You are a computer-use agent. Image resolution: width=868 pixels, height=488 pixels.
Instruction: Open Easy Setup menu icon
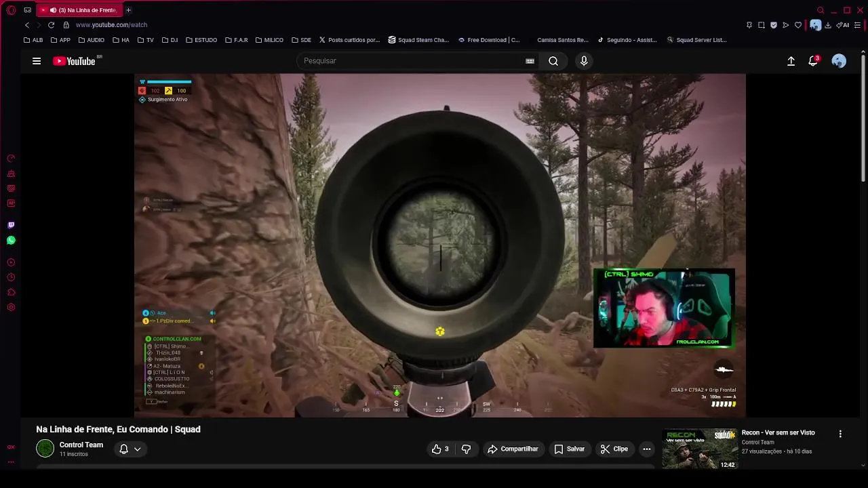pyautogui.click(x=858, y=25)
